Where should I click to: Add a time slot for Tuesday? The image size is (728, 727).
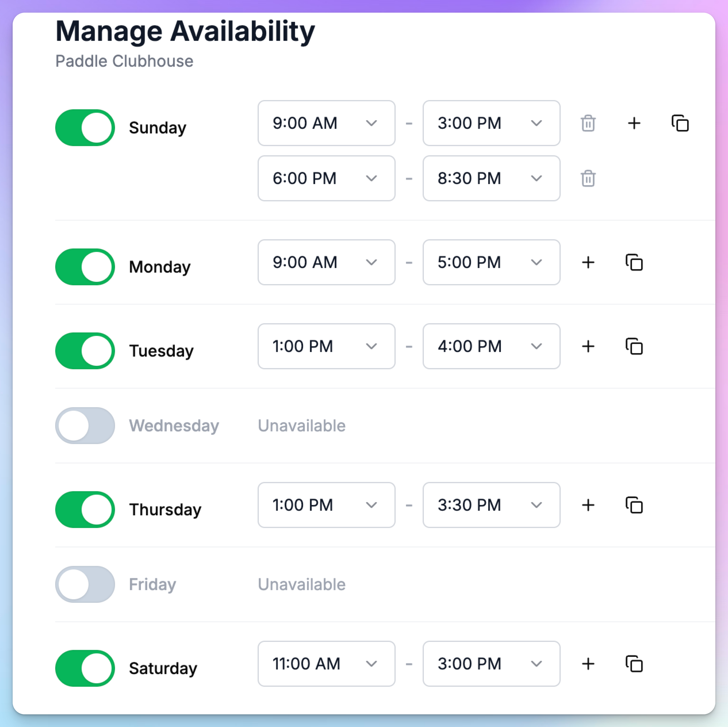coord(588,346)
